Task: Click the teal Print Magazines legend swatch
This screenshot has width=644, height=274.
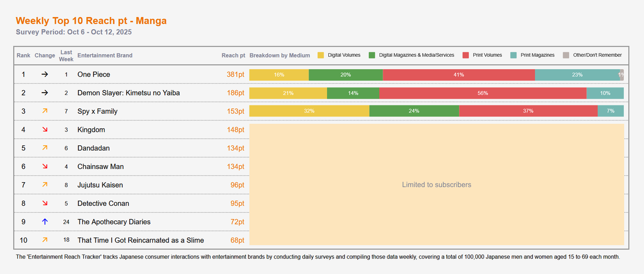Action: coord(514,55)
